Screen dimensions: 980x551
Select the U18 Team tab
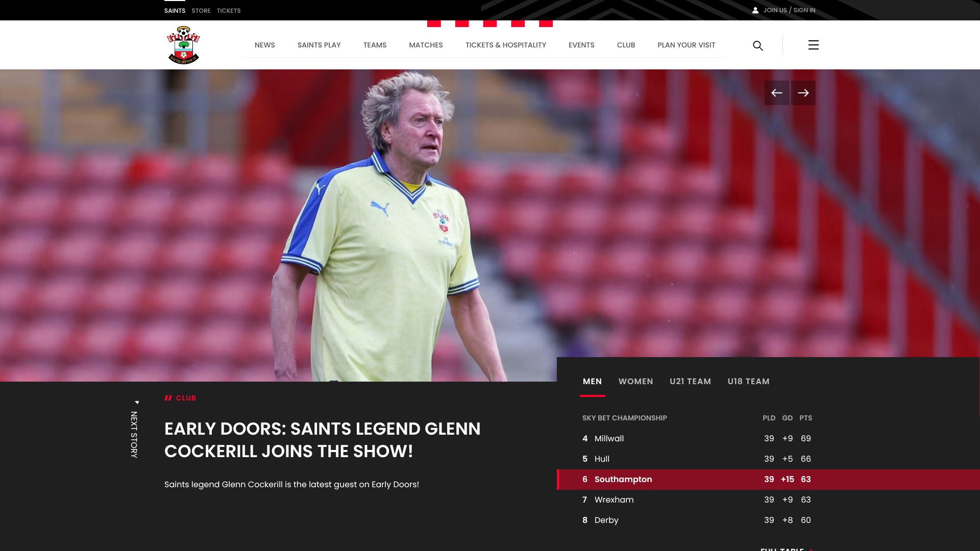(x=748, y=382)
